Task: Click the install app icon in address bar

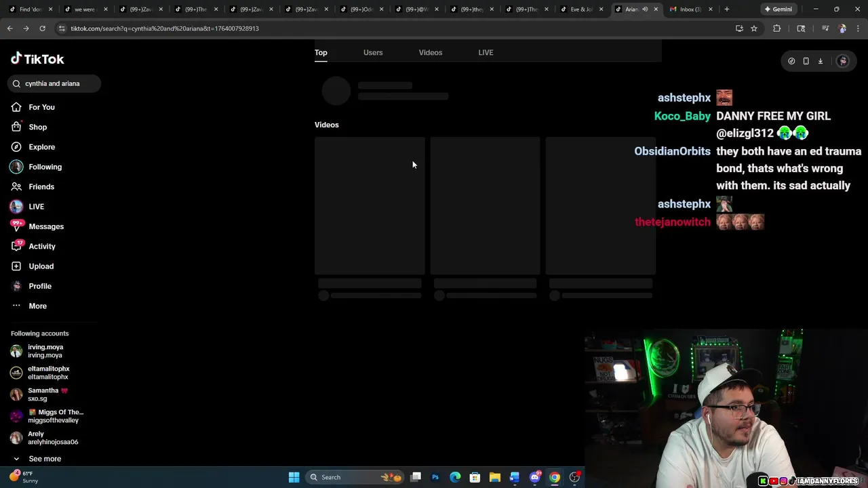Action: click(739, 28)
